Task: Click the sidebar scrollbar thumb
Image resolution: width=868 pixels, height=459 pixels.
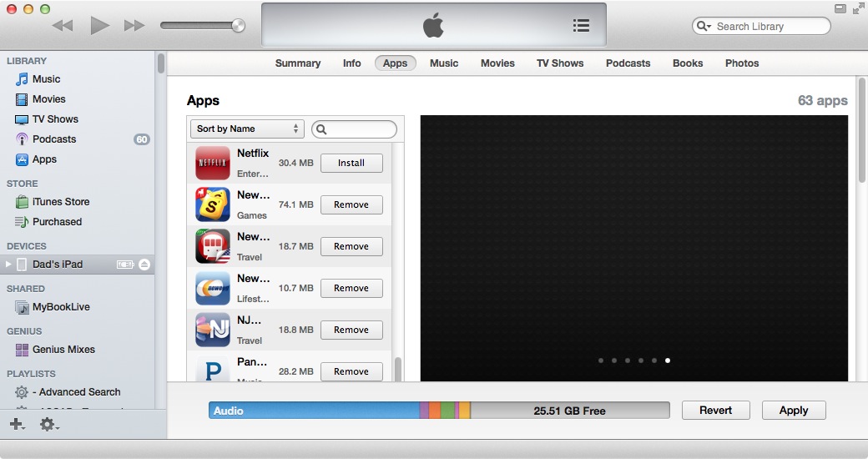Action: tap(160, 63)
